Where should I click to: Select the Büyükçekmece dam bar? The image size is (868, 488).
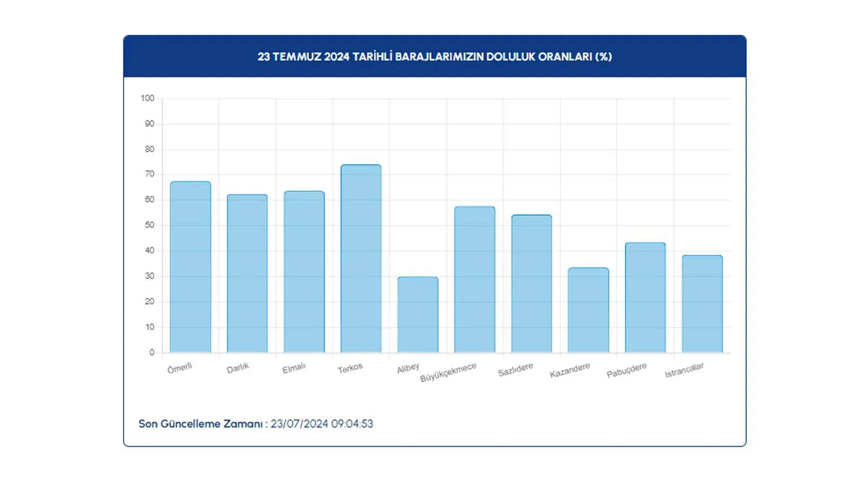tap(474, 279)
